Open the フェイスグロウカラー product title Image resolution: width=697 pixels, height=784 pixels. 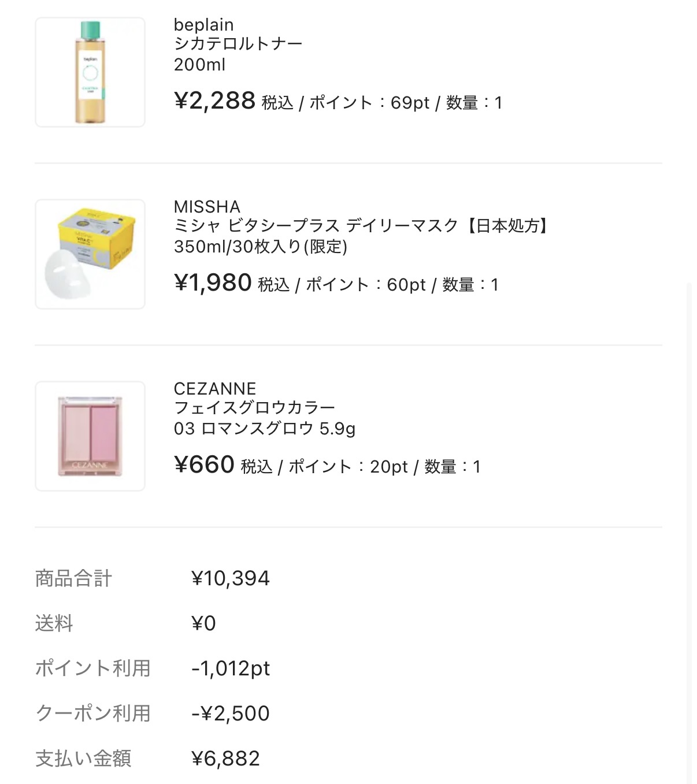[x=254, y=408]
